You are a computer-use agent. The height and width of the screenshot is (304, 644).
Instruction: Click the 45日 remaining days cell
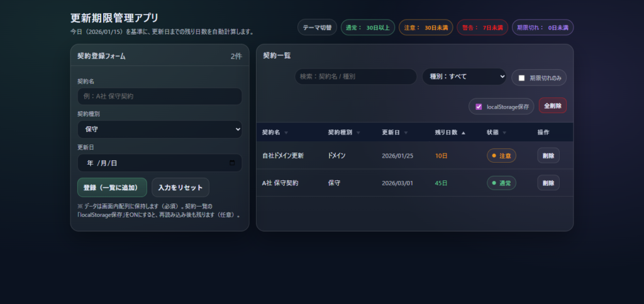[441, 183]
